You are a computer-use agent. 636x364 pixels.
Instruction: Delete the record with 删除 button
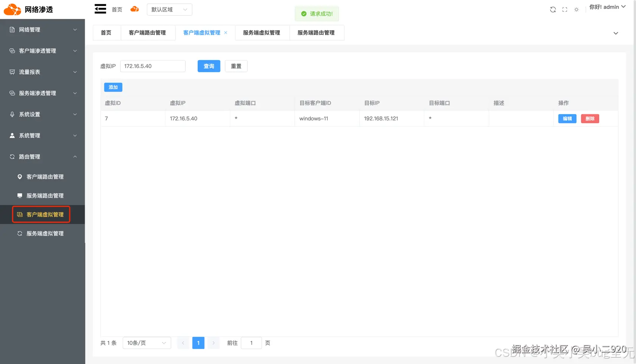pos(589,118)
